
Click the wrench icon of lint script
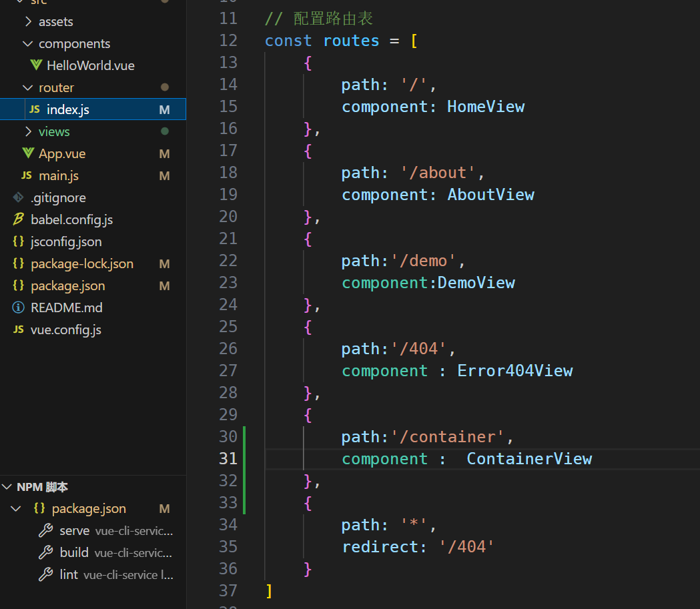(45, 574)
